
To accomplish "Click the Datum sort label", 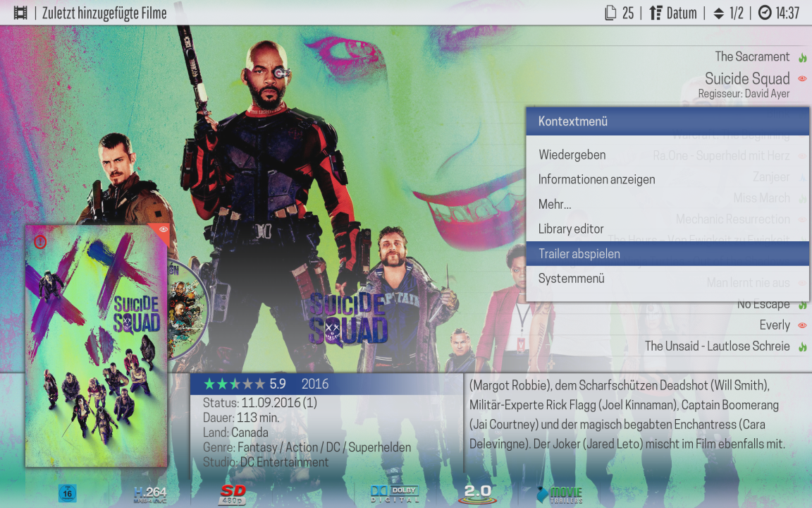I will tap(682, 13).
